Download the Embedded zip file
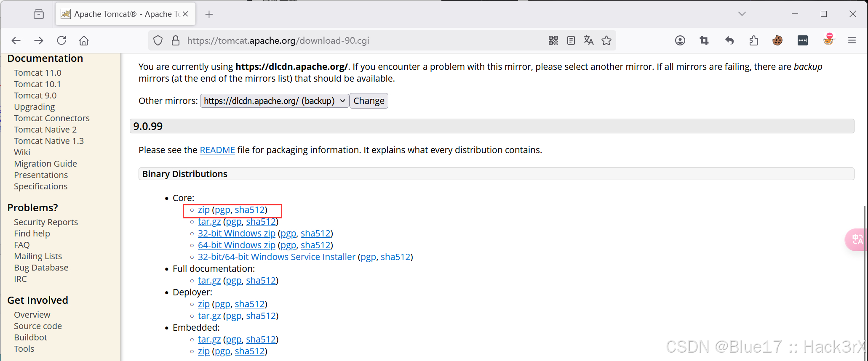This screenshot has width=868, height=361. [204, 351]
